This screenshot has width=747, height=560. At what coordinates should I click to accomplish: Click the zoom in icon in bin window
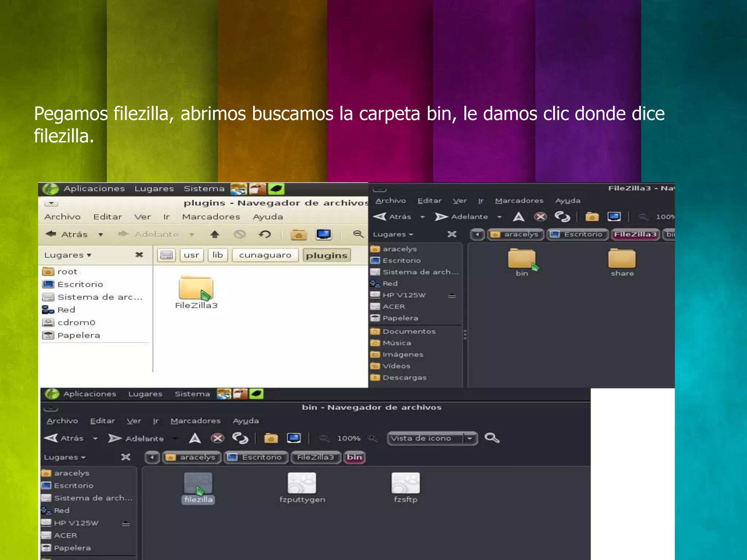point(372,438)
